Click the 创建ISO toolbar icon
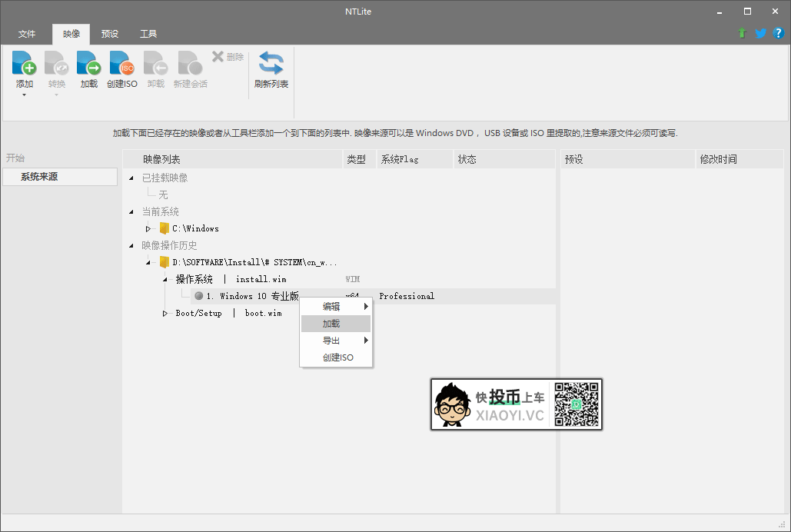This screenshot has width=791, height=532. pos(121,63)
